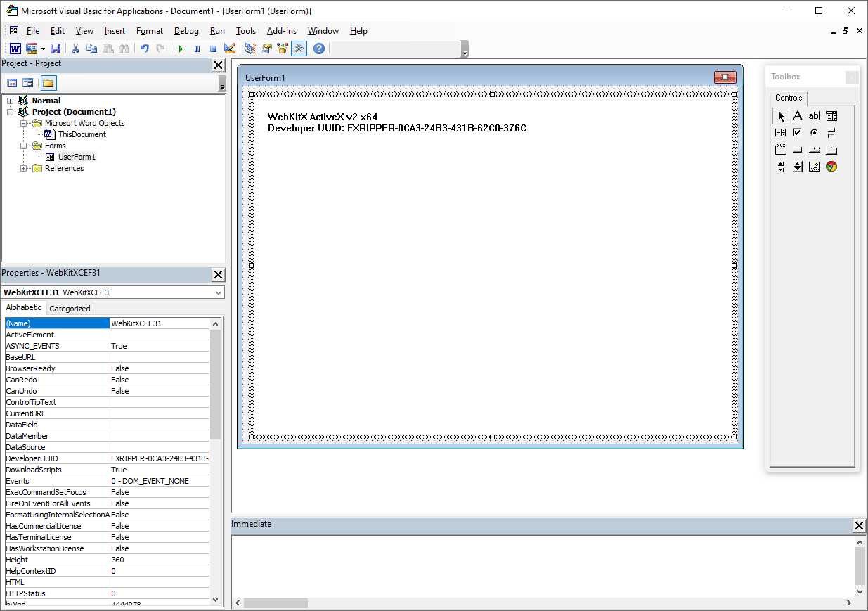Click the Save toolbar icon
The height and width of the screenshot is (611, 868).
56,49
